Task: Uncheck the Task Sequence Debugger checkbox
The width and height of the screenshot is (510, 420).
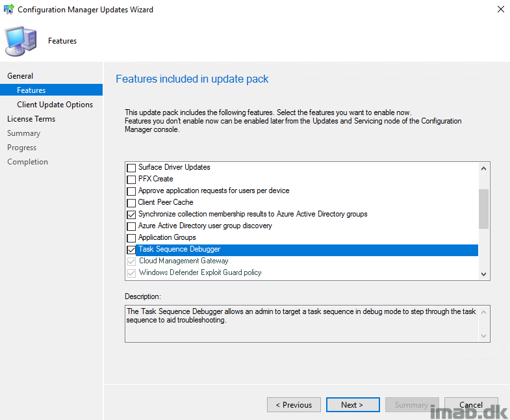Action: [131, 250]
